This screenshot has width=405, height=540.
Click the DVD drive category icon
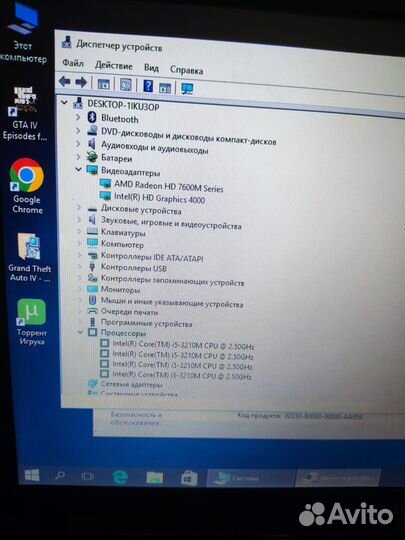[92, 131]
